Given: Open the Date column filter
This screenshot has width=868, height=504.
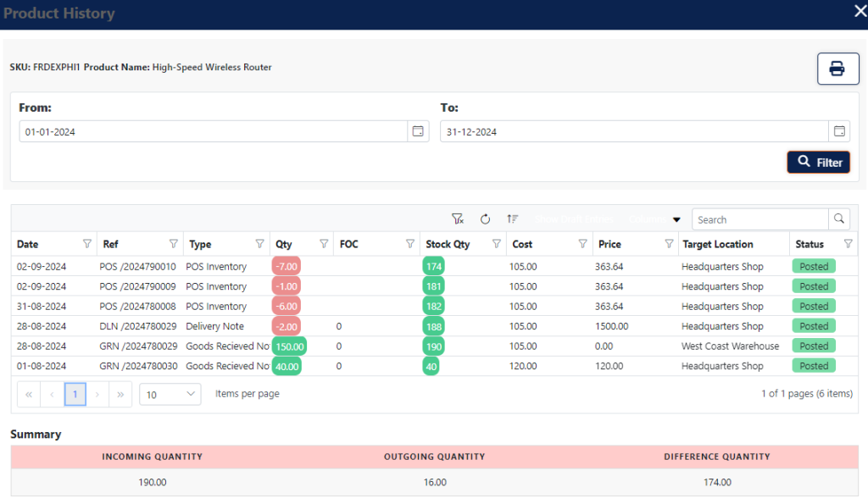Looking at the screenshot, I should (x=87, y=244).
